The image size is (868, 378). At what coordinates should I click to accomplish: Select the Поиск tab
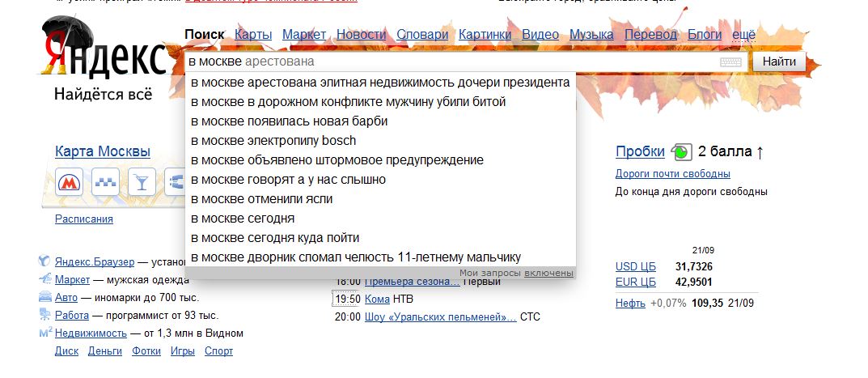[x=205, y=34]
